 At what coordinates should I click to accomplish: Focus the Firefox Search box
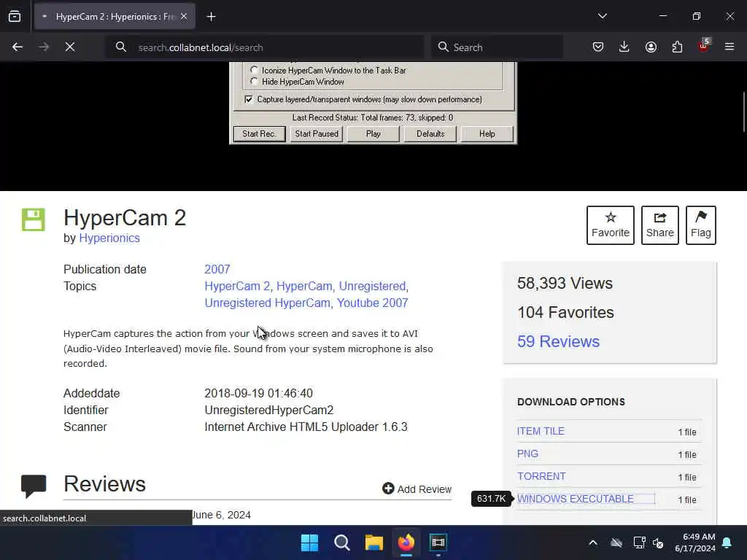497,47
